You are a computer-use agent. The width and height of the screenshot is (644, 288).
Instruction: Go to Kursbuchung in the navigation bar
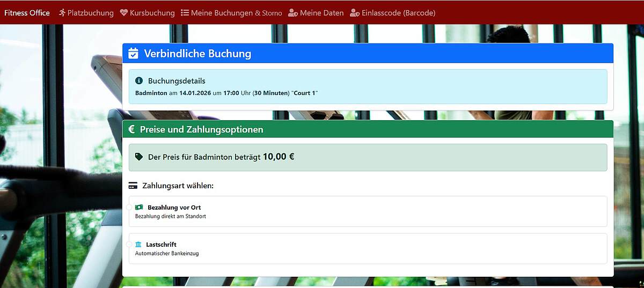(x=152, y=13)
